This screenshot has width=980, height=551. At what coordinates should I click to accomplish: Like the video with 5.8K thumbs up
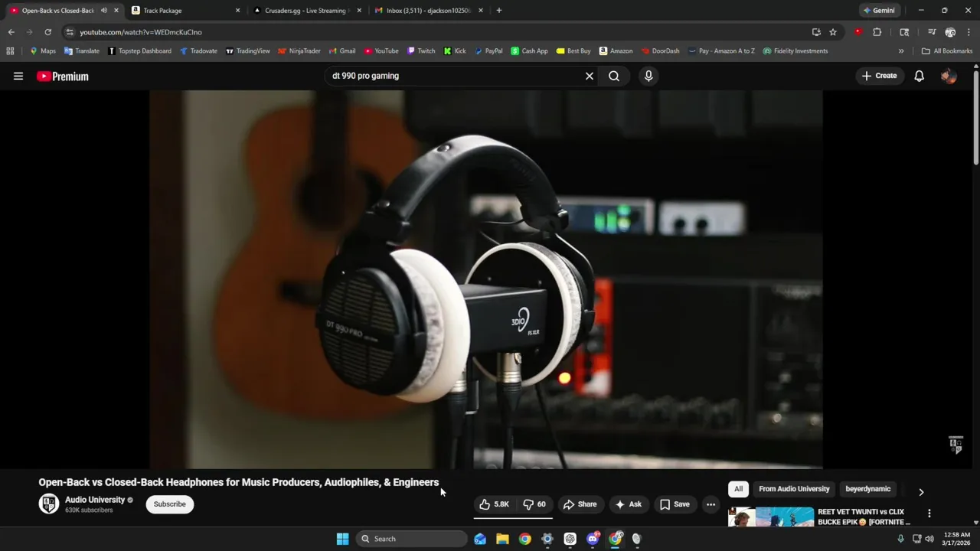coord(494,504)
